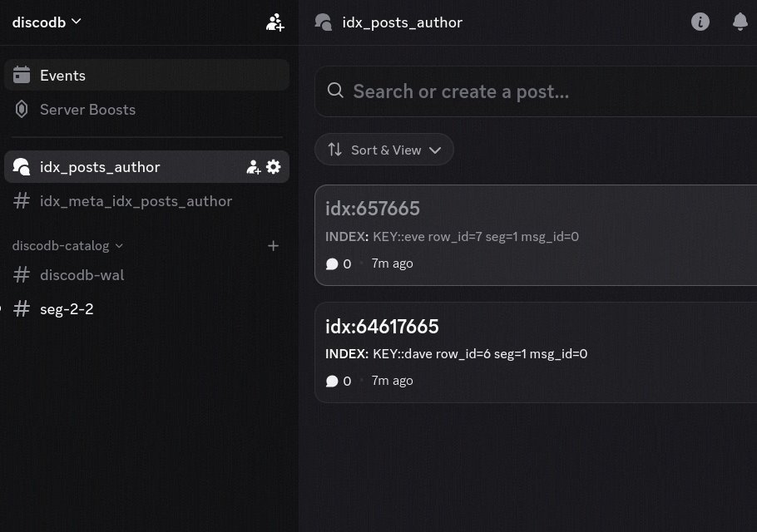
Task: Open the idx_meta_idx_posts_author text channel
Action: point(146,200)
